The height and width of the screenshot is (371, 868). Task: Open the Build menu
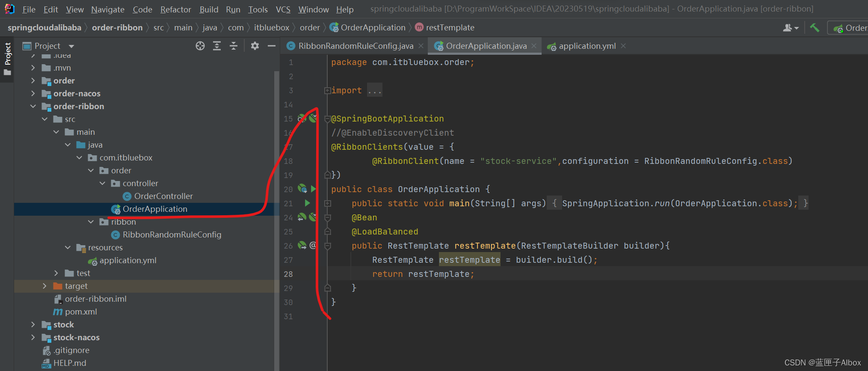click(x=209, y=9)
